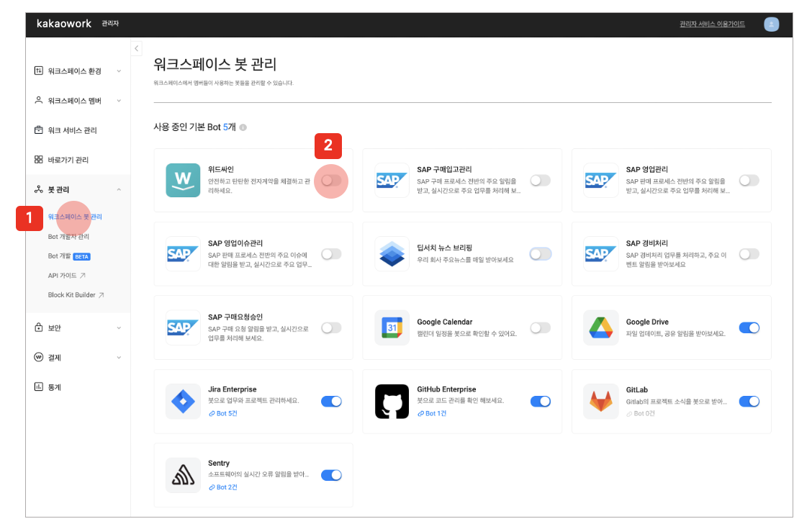Click the 통계 chart icon

pyautogui.click(x=38, y=387)
